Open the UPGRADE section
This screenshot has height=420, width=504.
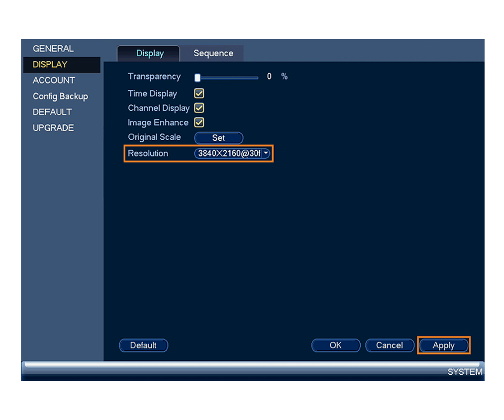pyautogui.click(x=53, y=128)
